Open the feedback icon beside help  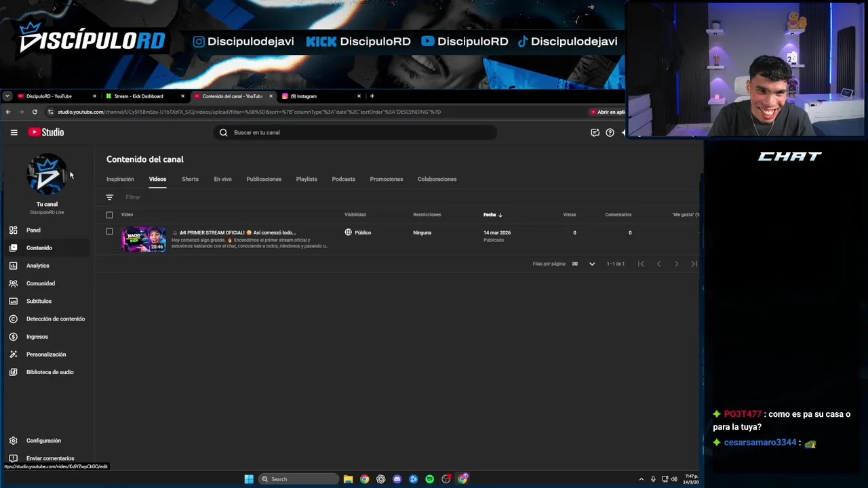click(x=595, y=132)
